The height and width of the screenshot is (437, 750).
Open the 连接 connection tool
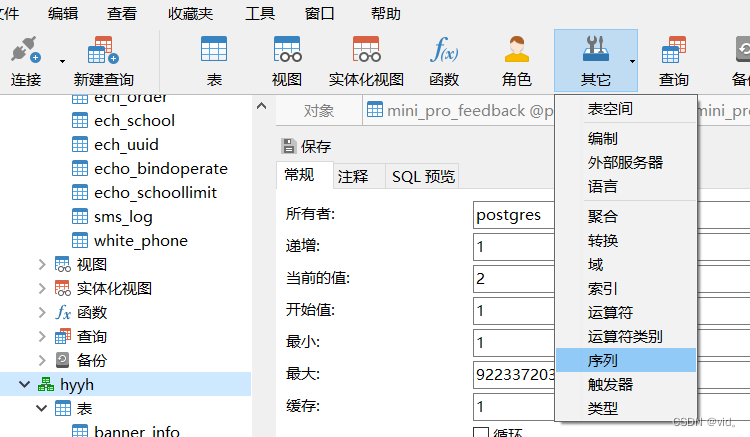tap(26, 61)
